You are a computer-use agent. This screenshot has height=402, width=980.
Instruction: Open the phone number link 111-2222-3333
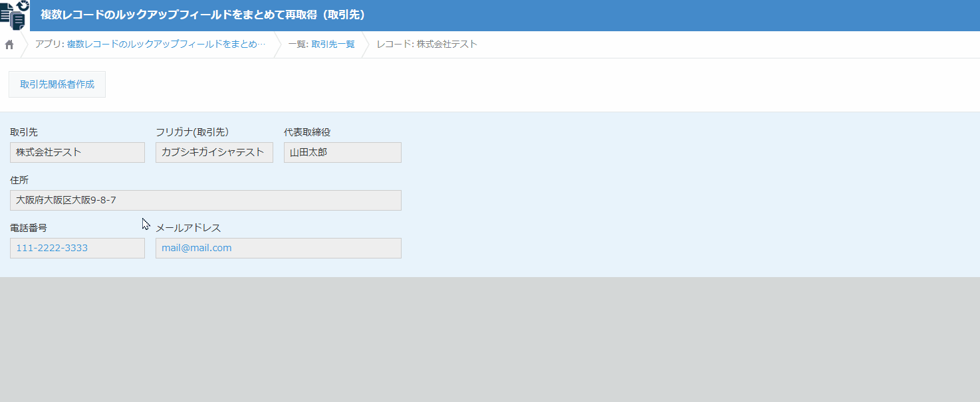(x=52, y=248)
